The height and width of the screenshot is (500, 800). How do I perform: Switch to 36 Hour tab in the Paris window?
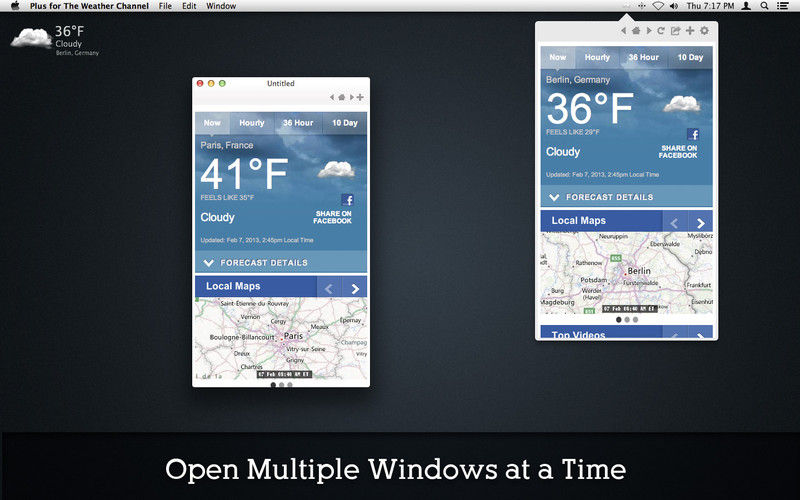click(298, 123)
